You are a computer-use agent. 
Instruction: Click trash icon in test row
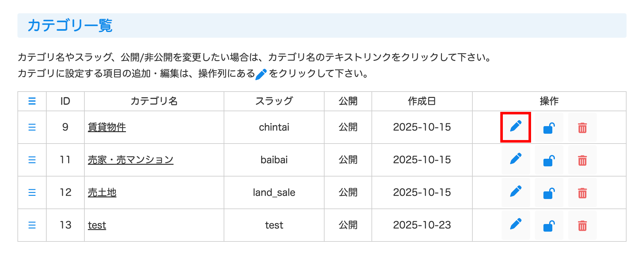point(582,225)
